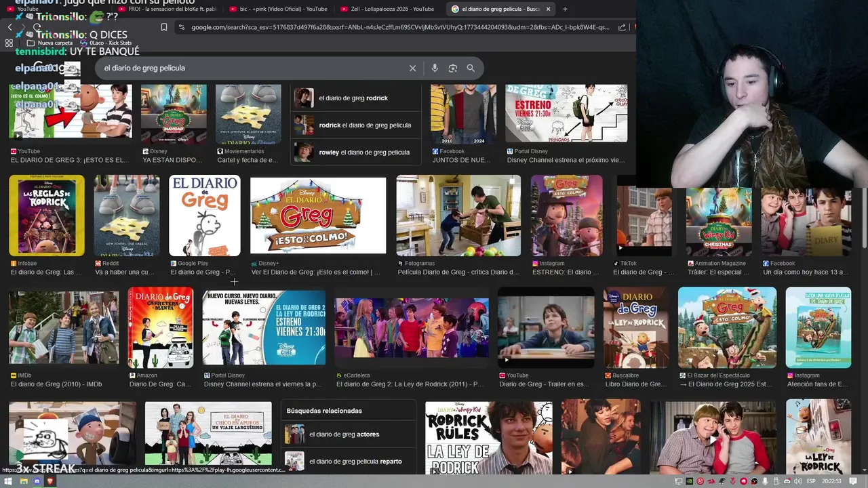Open Google Lens image search icon

453,68
